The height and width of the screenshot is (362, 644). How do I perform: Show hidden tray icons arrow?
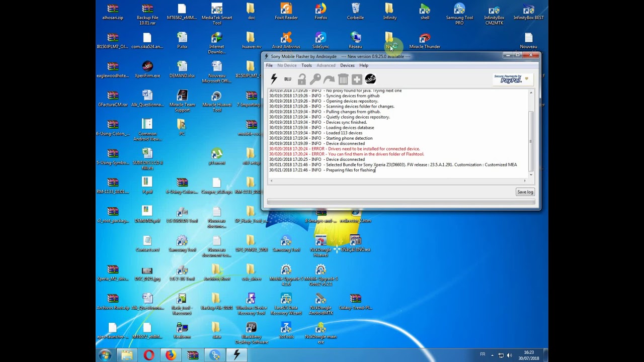492,355
